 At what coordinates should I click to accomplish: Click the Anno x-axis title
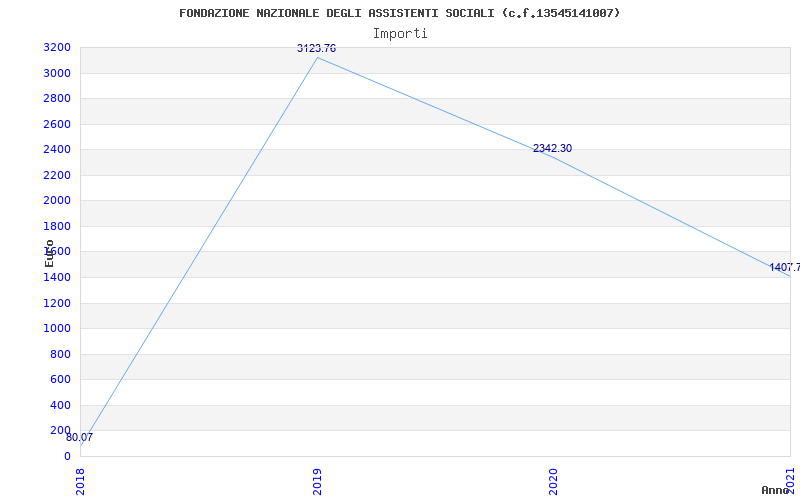pyautogui.click(x=775, y=490)
